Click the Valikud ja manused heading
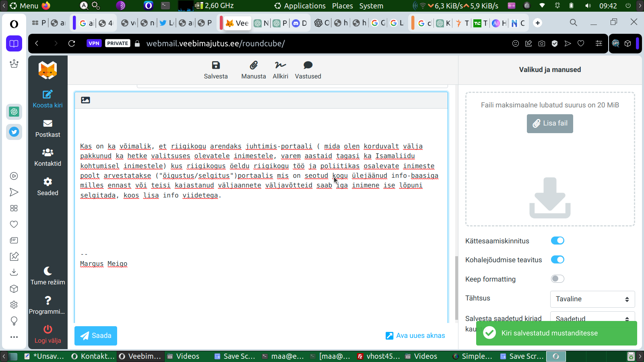Viewport: 644px width, 362px height. [550, 70]
